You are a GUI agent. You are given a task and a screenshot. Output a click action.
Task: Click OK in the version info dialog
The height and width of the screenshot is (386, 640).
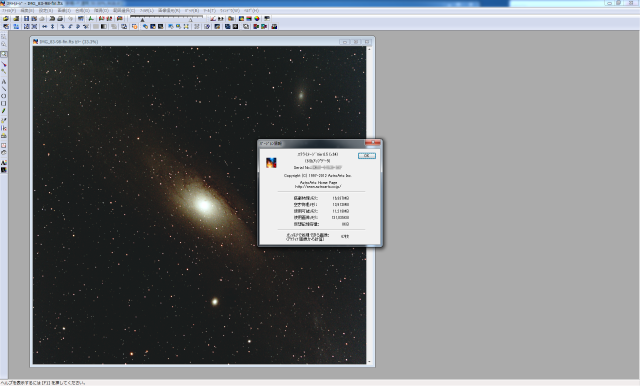coord(367,155)
